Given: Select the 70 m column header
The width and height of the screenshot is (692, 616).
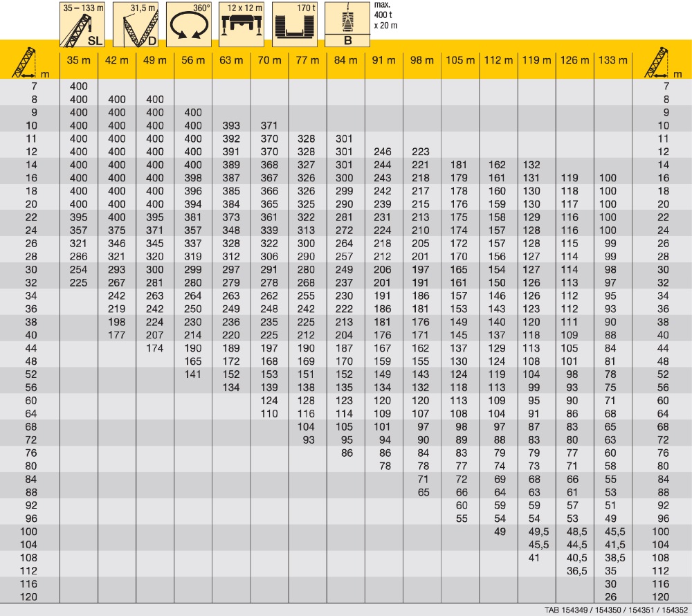Looking at the screenshot, I should [269, 60].
